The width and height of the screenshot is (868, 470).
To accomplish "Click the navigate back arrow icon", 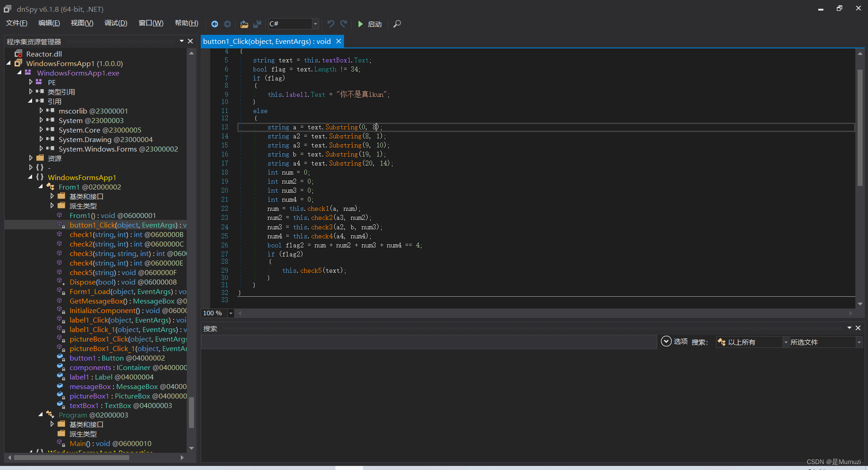I will [215, 24].
